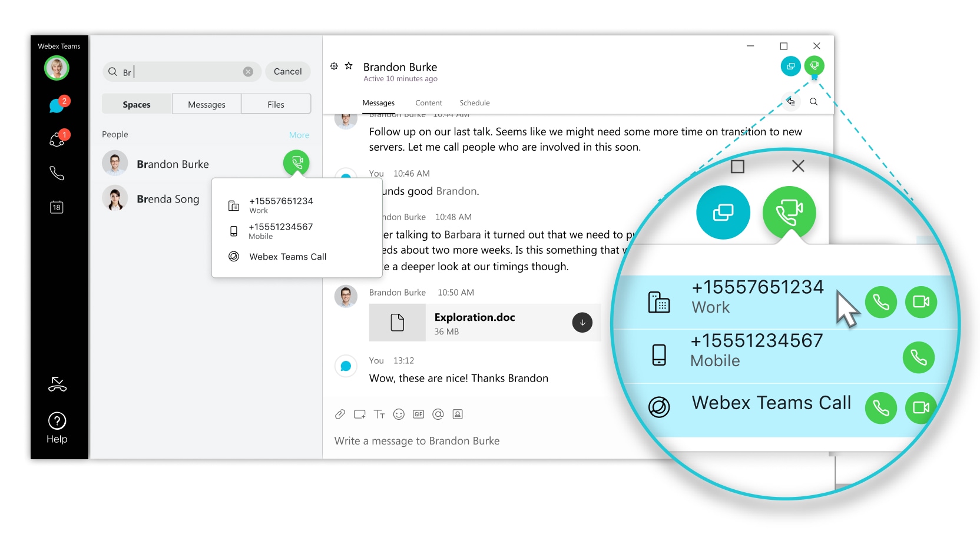Image resolution: width=980 pixels, height=544 pixels.
Task: Click the small green call button in the conversation header
Action: click(x=815, y=66)
